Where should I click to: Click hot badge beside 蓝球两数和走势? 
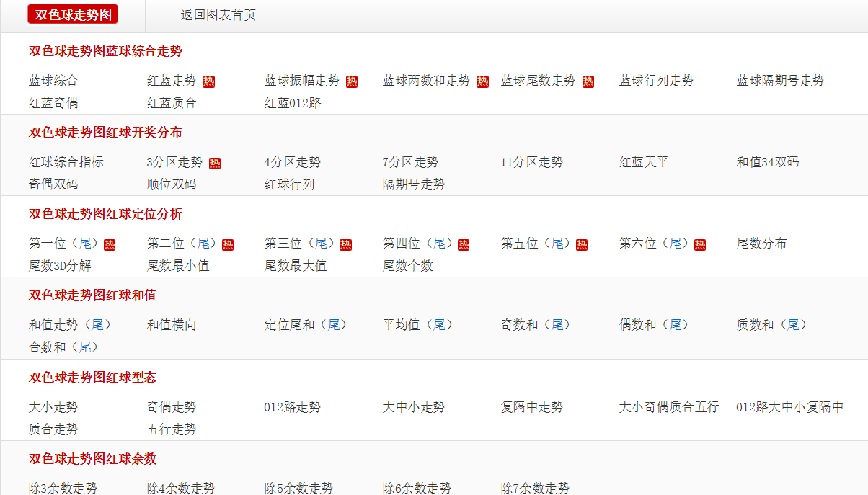click(482, 81)
